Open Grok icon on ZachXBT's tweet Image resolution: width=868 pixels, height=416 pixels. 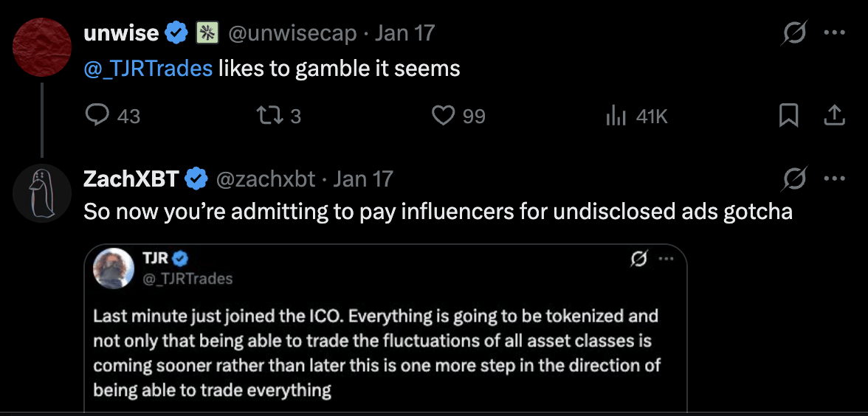(x=794, y=179)
